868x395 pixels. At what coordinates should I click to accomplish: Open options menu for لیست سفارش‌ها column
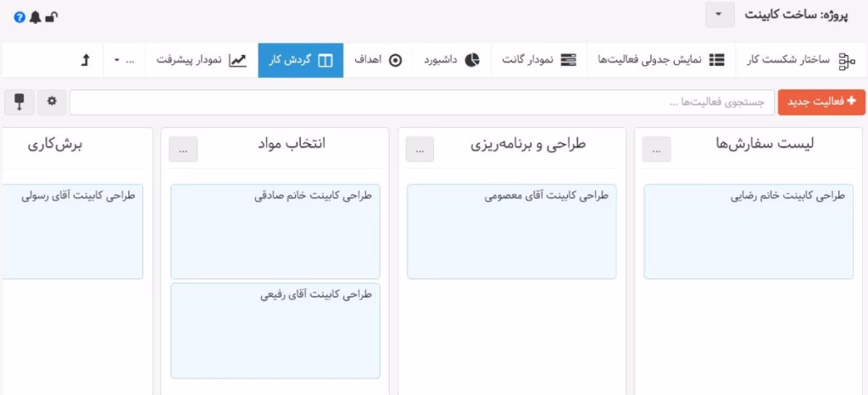657,149
